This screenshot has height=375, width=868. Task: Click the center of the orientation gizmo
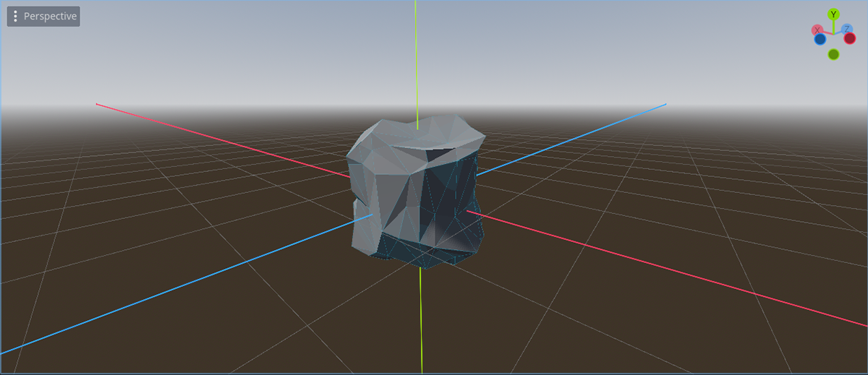tap(833, 34)
